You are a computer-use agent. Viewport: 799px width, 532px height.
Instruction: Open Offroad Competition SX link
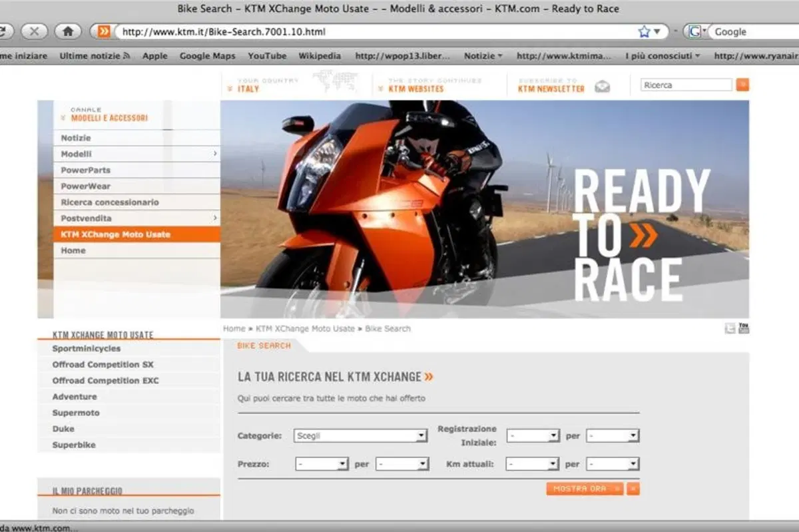click(103, 364)
